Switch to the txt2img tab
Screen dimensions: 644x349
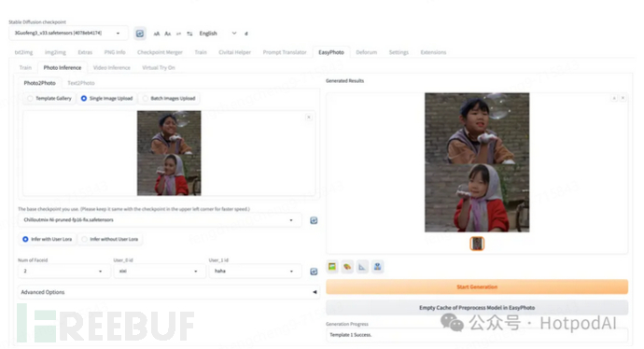(x=24, y=52)
